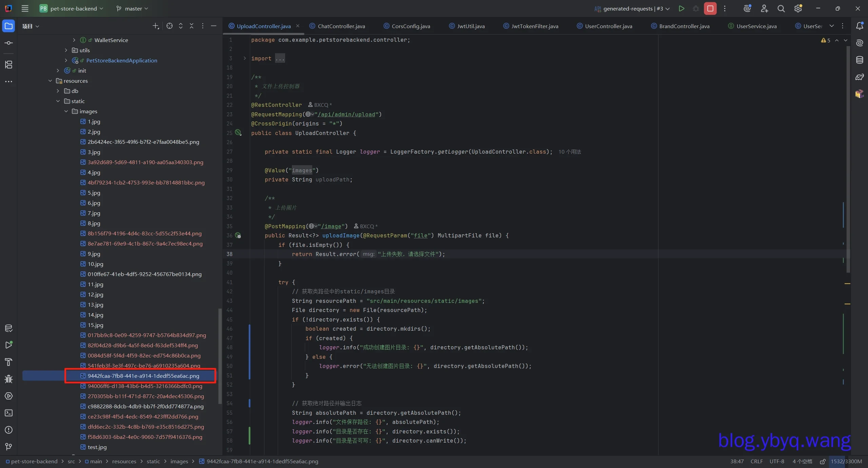This screenshot has height=468, width=868.
Task: Open the Services tool window
Action: point(8,396)
